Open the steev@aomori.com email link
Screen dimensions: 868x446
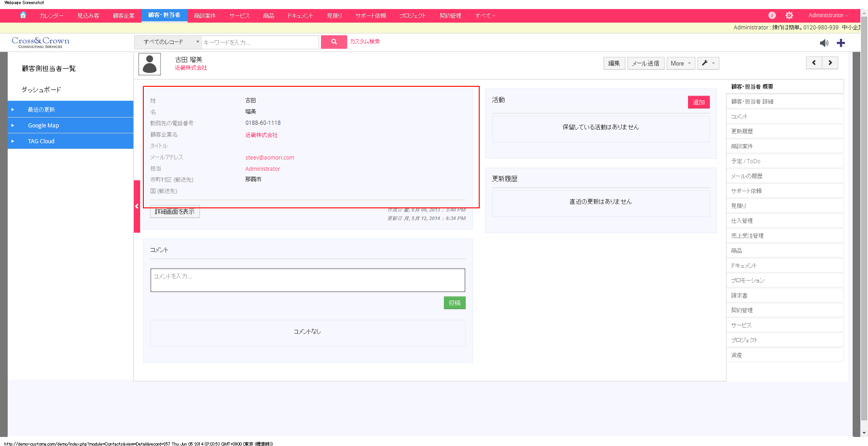[x=269, y=157]
